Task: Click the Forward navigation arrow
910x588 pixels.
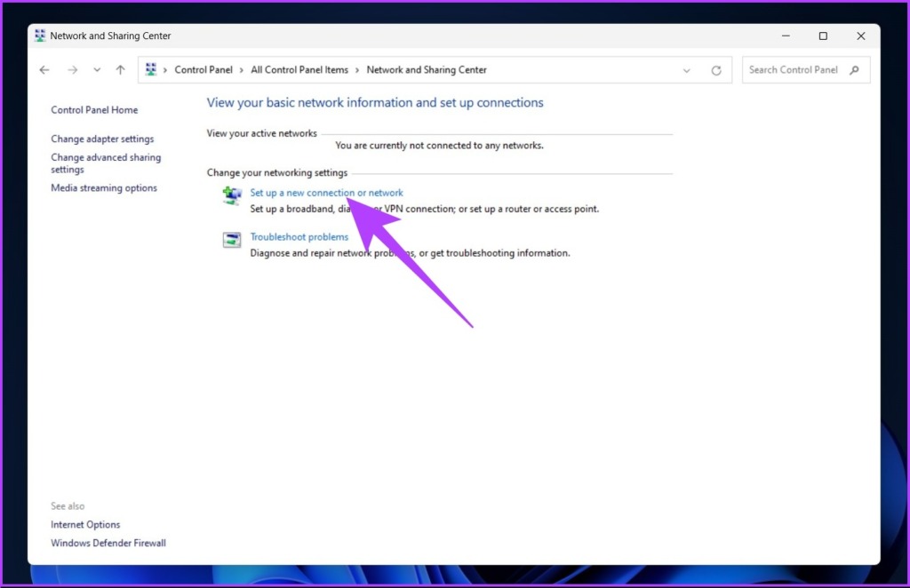Action: [73, 70]
